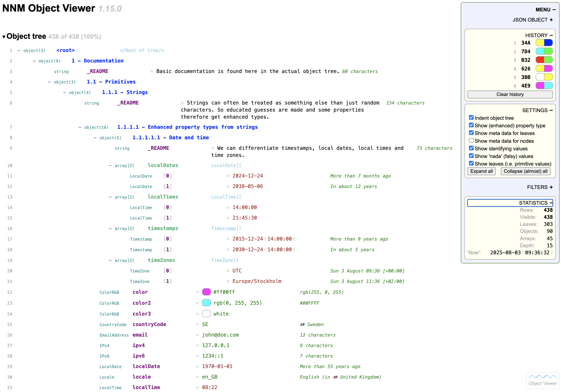561x392 pixels.
Task: Click the Clear history button
Action: [x=510, y=94]
